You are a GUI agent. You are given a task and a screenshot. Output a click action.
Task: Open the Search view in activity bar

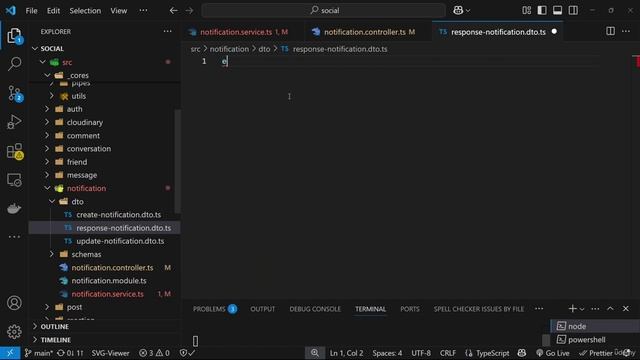point(14,64)
